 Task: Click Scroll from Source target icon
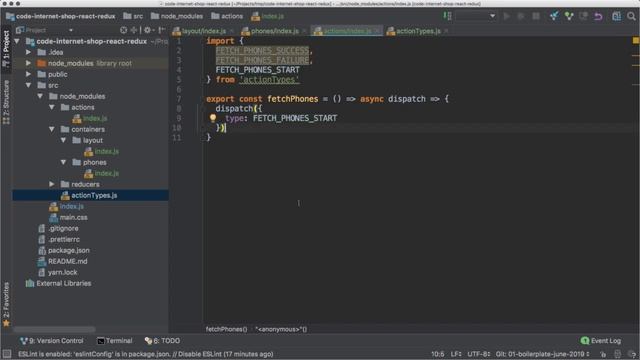pos(123,30)
